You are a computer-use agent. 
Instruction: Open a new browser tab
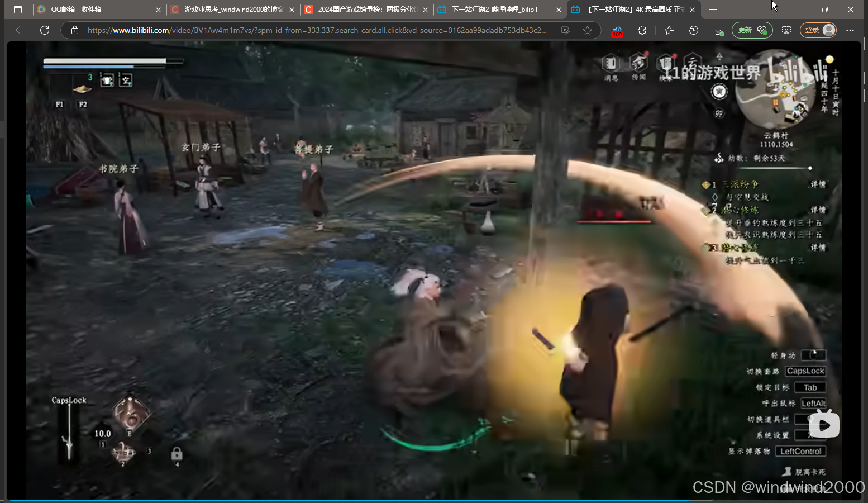pyautogui.click(x=713, y=10)
